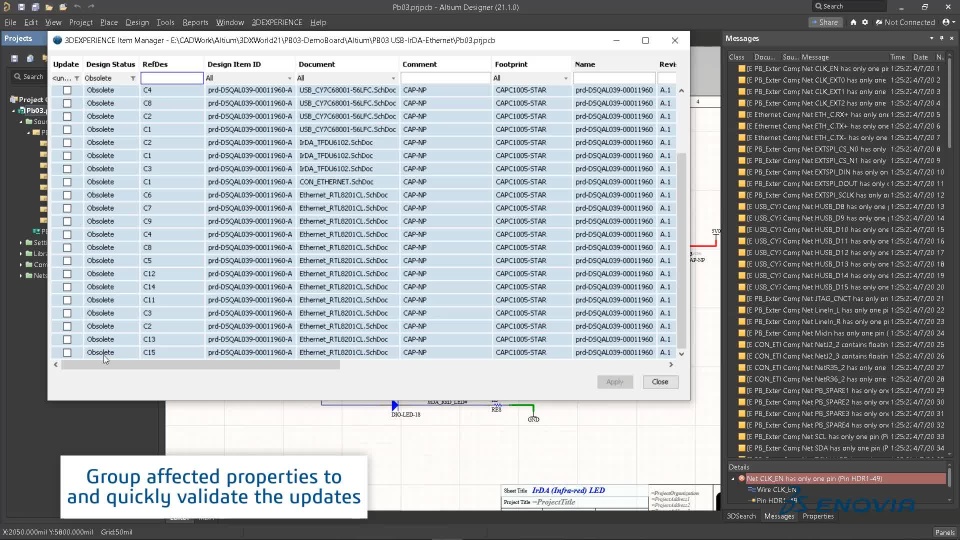The image size is (960, 540).
Task: Click the Item Manager horizontal scrollbar thumb
Action: pos(200,365)
